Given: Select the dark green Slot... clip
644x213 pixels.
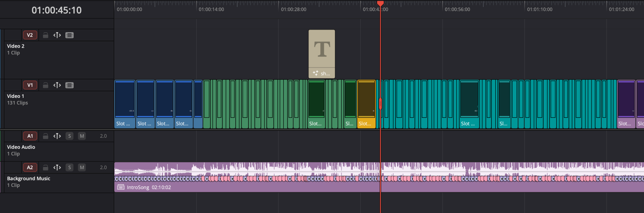Looking at the screenshot, I should 317,104.
